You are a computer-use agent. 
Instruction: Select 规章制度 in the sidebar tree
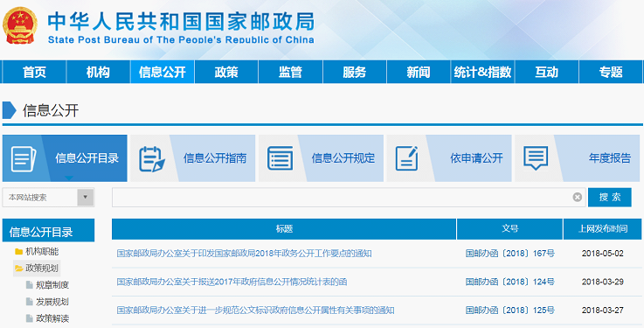tap(52, 285)
